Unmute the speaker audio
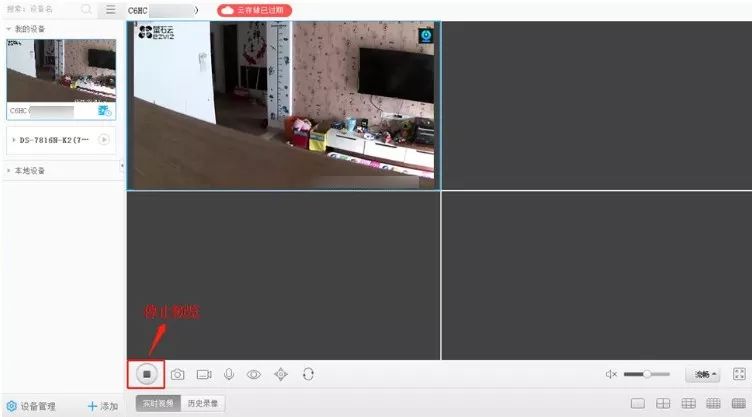752x417 pixels. pos(611,374)
